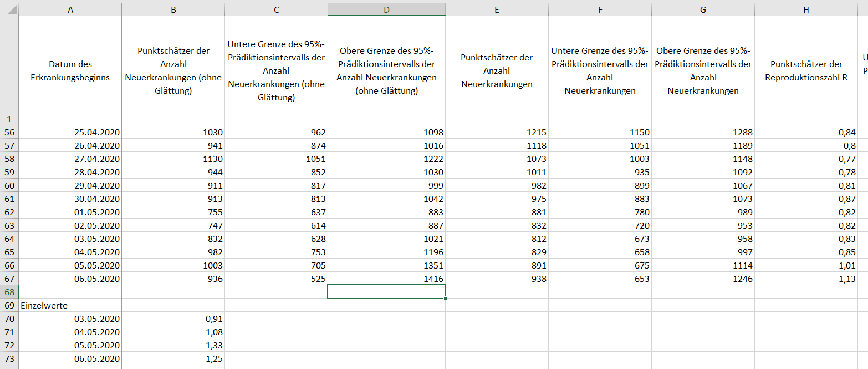The width and height of the screenshot is (868, 369).
Task: Select row 68 header
Action: tap(9, 292)
